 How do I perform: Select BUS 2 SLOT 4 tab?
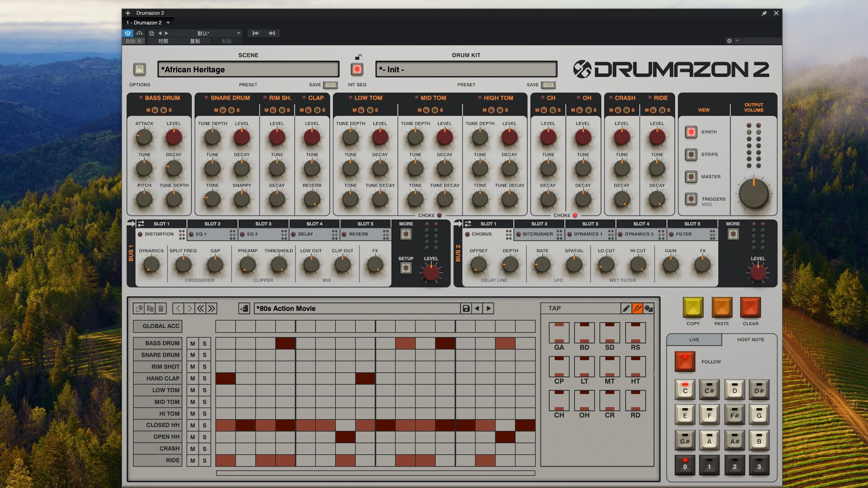(x=641, y=224)
